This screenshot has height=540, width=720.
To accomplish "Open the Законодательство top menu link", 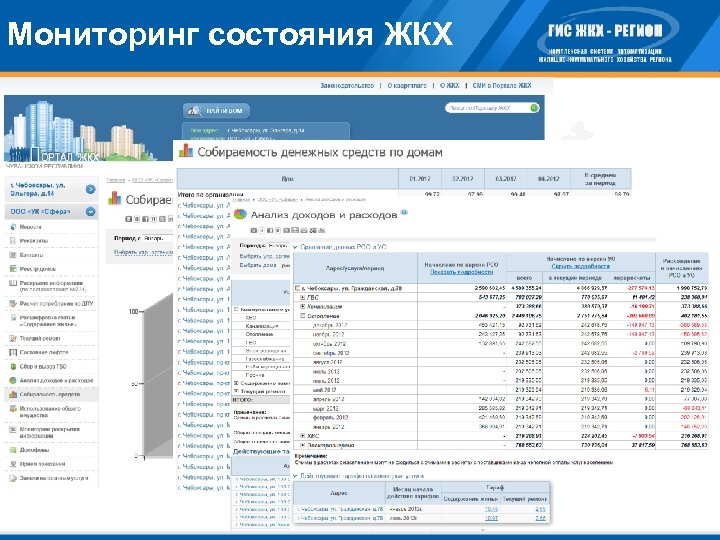I will (347, 86).
